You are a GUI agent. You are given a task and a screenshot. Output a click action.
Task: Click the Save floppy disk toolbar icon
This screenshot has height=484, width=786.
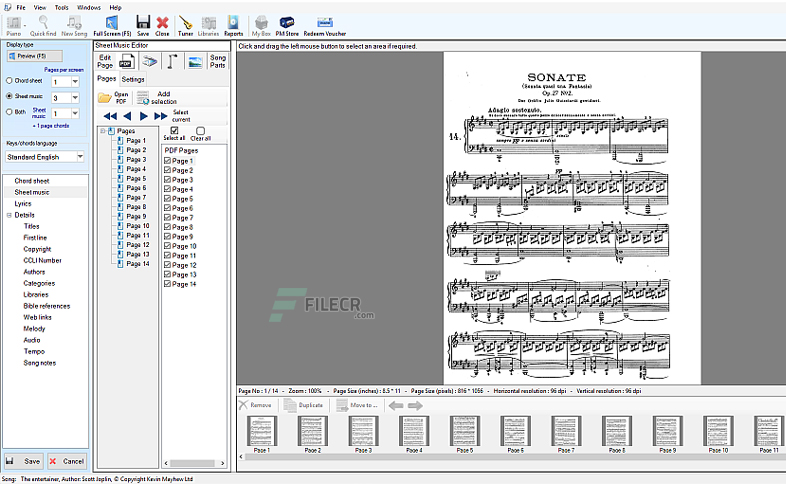(143, 26)
